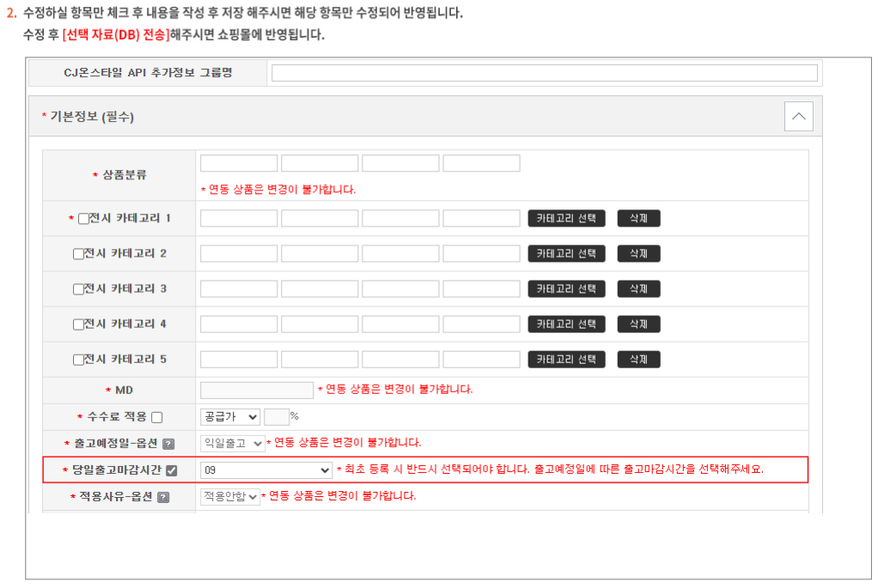
Task: Click 삭제 button for 전시 카테고리 5
Action: (638, 359)
